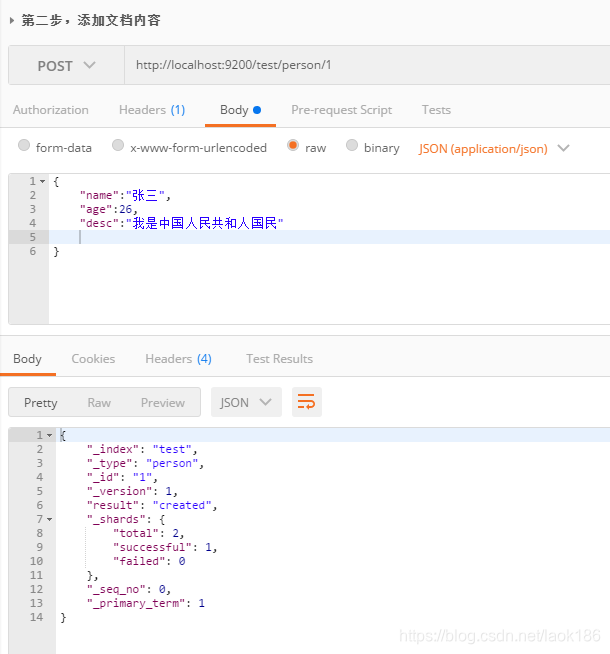Open JSON (application/json) content type dropdown

click(494, 148)
